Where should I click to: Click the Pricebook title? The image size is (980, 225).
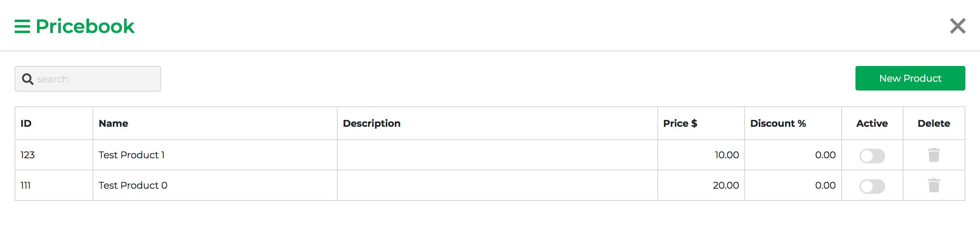tap(85, 26)
